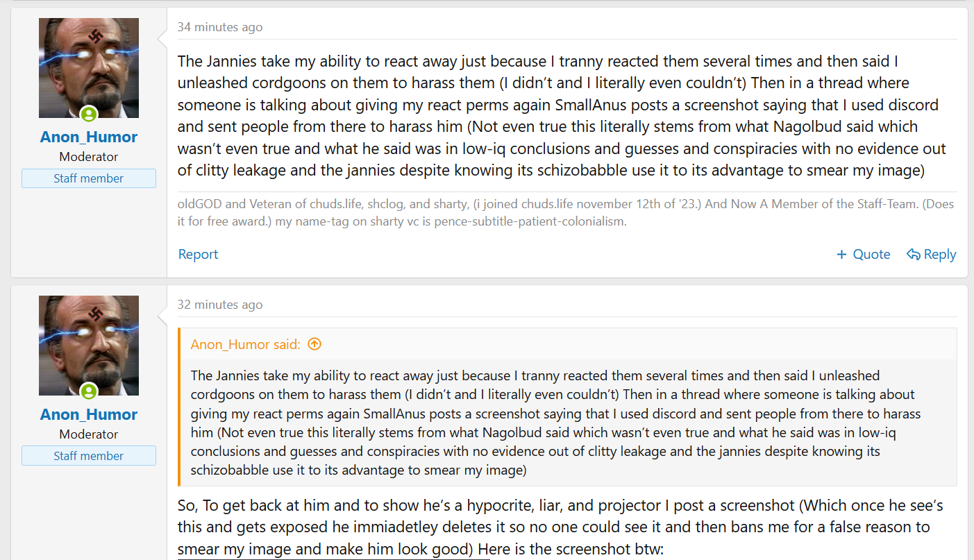The image size is (974, 560).
Task: Report the 34-minutes-ago post
Action: point(198,255)
